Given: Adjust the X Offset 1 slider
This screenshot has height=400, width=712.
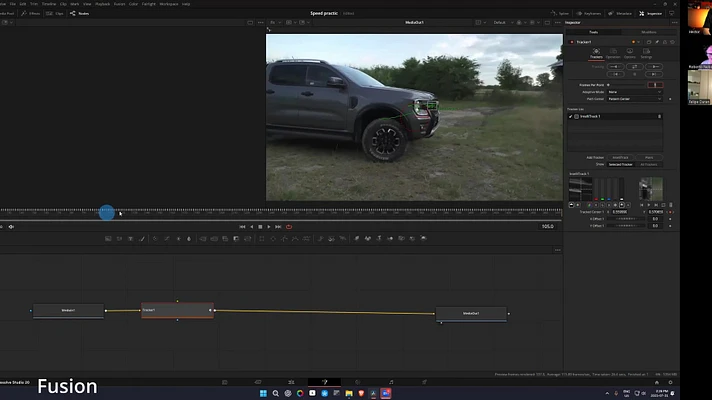Looking at the screenshot, I should (626, 219).
